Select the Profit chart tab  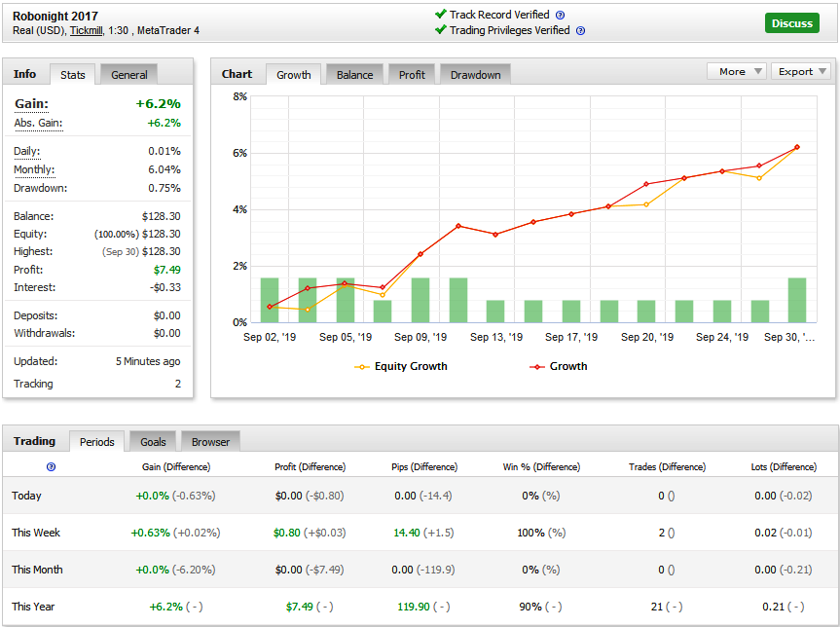pyautogui.click(x=412, y=75)
